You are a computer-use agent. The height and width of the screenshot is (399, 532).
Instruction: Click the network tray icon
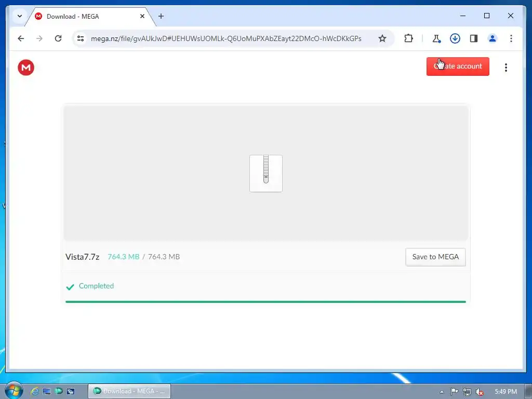(467, 392)
